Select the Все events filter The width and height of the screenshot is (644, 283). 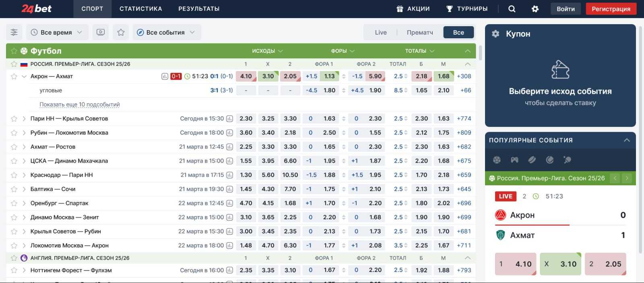click(x=458, y=32)
